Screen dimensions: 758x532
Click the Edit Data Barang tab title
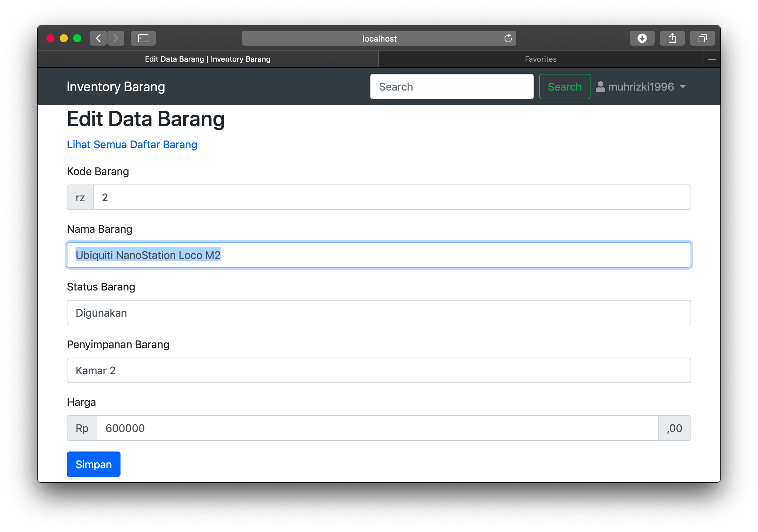click(x=208, y=58)
